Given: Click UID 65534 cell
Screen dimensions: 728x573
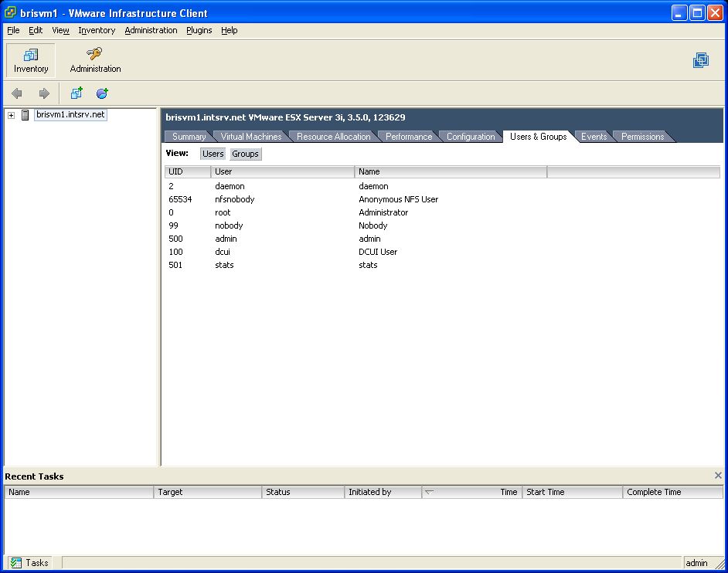Looking at the screenshot, I should pos(180,199).
